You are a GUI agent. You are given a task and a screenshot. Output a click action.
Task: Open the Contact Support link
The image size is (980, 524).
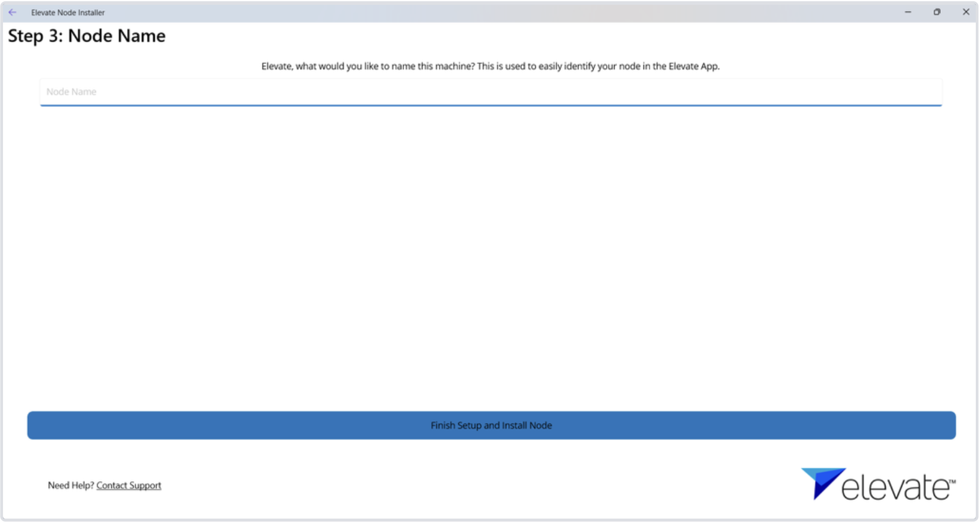[x=129, y=485]
